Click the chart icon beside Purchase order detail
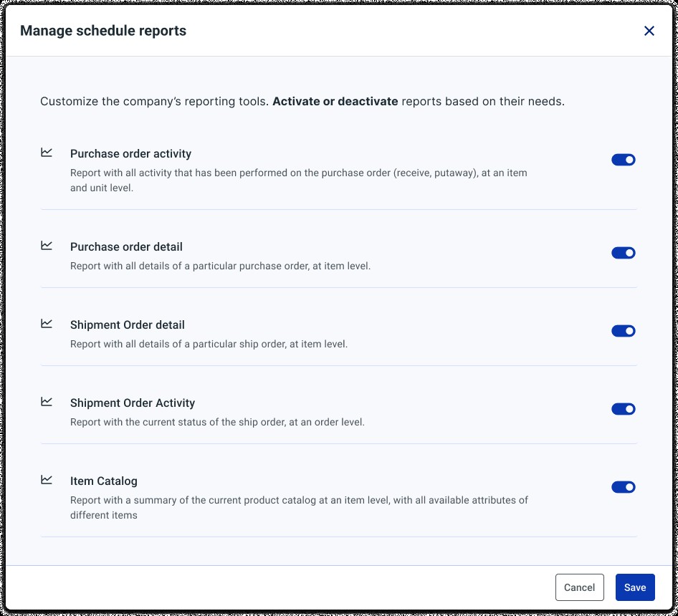The image size is (678, 616). (47, 245)
